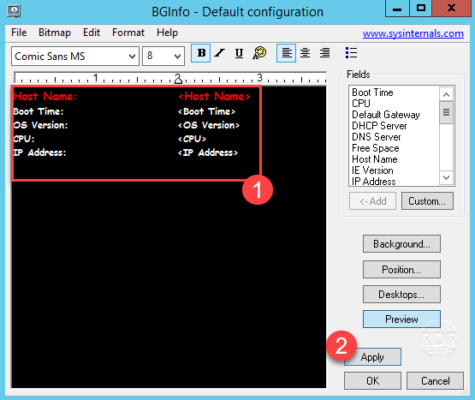Click the 'OS Version:' label in editor

coord(40,125)
